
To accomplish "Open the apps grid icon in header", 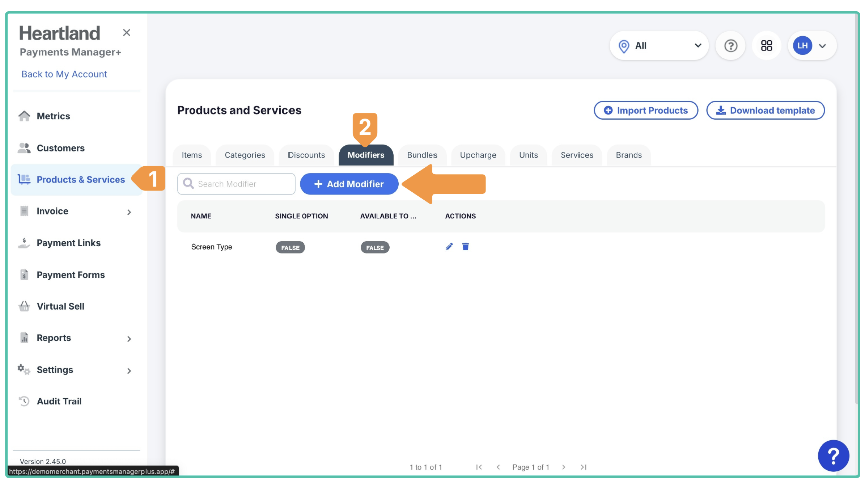I will pyautogui.click(x=766, y=46).
